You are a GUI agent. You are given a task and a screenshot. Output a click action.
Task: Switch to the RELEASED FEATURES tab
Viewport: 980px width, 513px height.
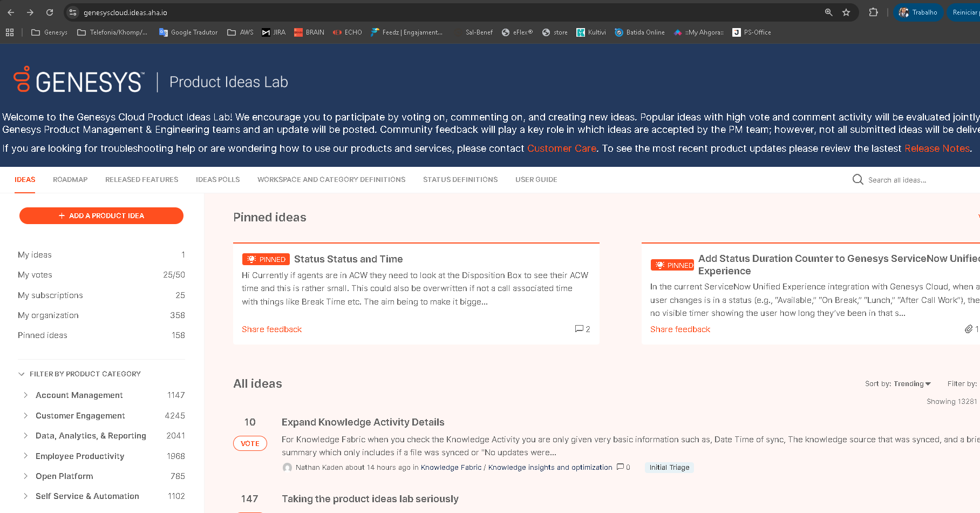[x=142, y=180]
